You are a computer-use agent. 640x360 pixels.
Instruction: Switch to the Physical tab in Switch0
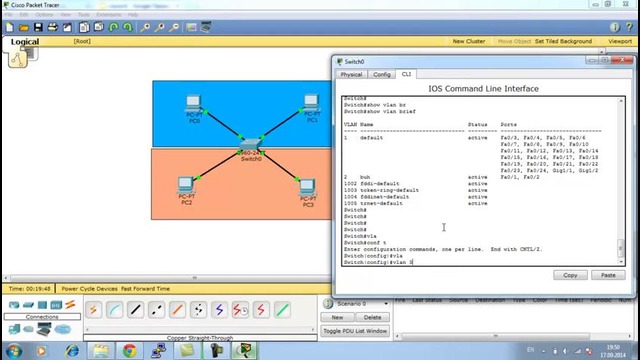click(x=351, y=75)
